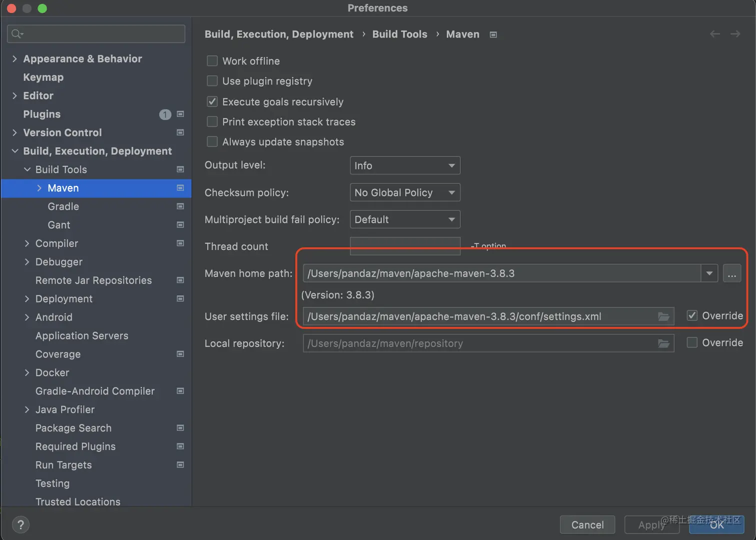Click the Maven home path text field
This screenshot has height=540, width=756.
502,273
